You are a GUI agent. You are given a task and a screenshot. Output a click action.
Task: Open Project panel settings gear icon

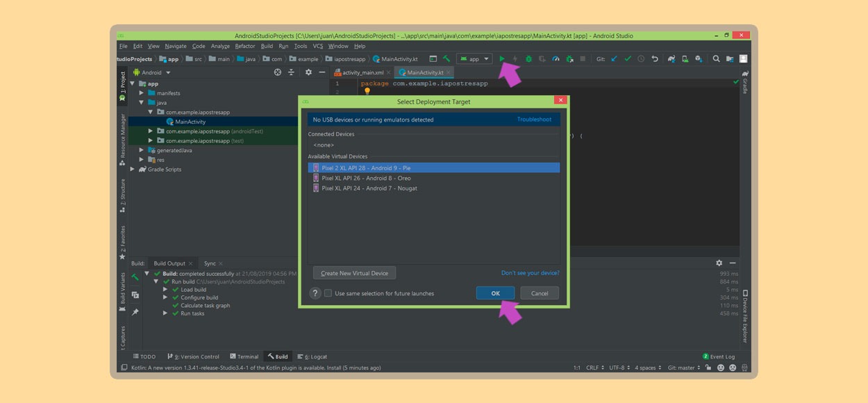pos(308,72)
